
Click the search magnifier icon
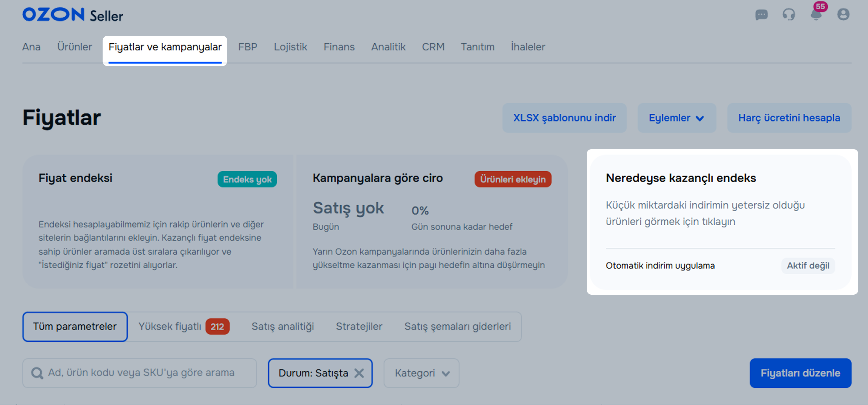pos(37,373)
